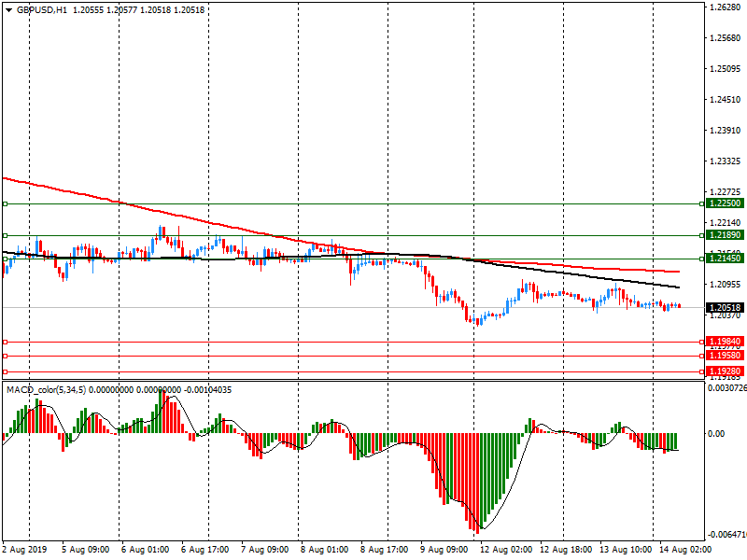Viewport: 747px width, 560px height.
Task: Click time axis label 8 Aug 17:00
Action: pyautogui.click(x=384, y=550)
